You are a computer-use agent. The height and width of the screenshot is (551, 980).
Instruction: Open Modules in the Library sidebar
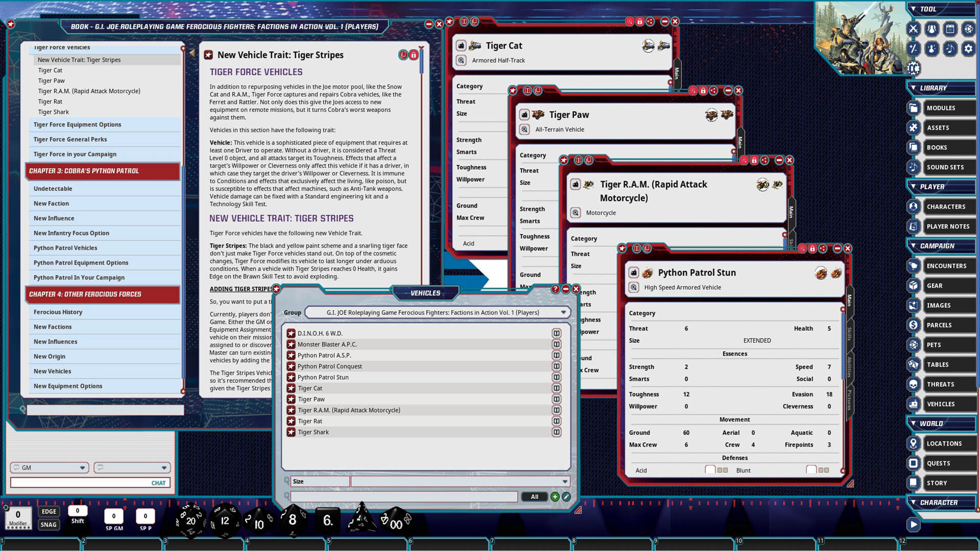[941, 108]
